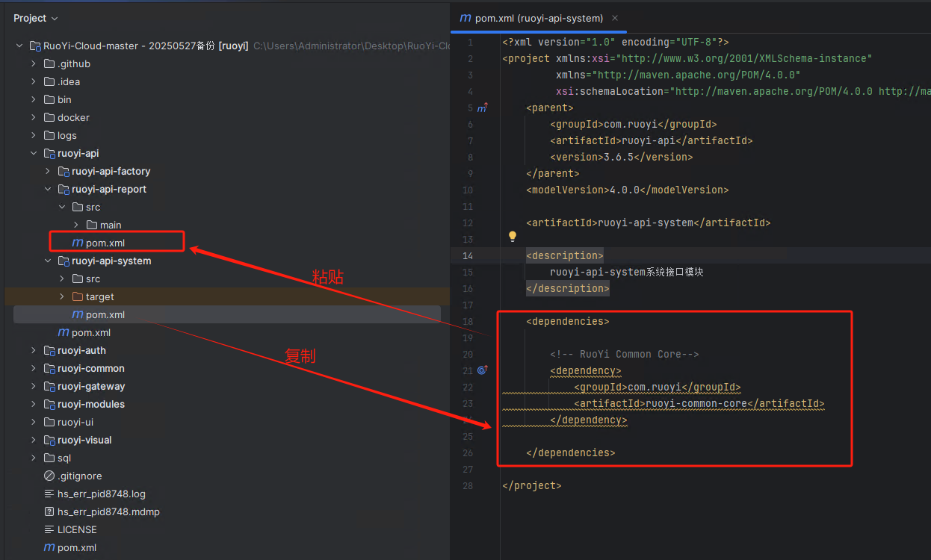The image size is (931, 560).
Task: Expand the main folder
Action: click(76, 225)
